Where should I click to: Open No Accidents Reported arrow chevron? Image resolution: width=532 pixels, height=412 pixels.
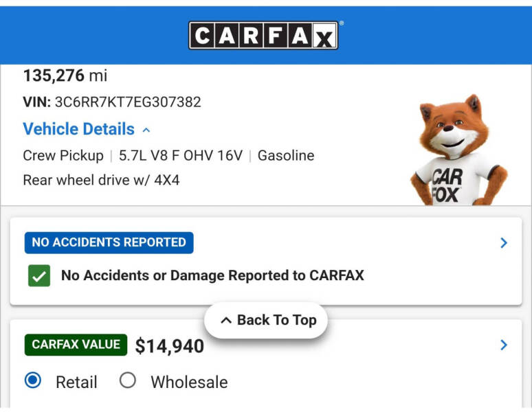click(x=504, y=242)
